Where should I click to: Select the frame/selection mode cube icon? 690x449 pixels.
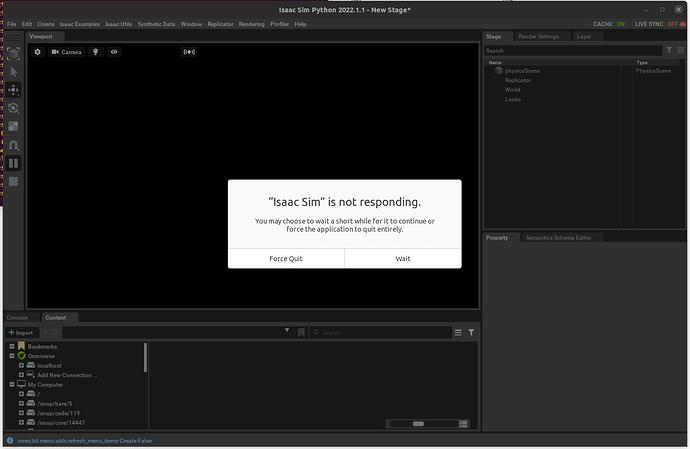tap(13, 54)
